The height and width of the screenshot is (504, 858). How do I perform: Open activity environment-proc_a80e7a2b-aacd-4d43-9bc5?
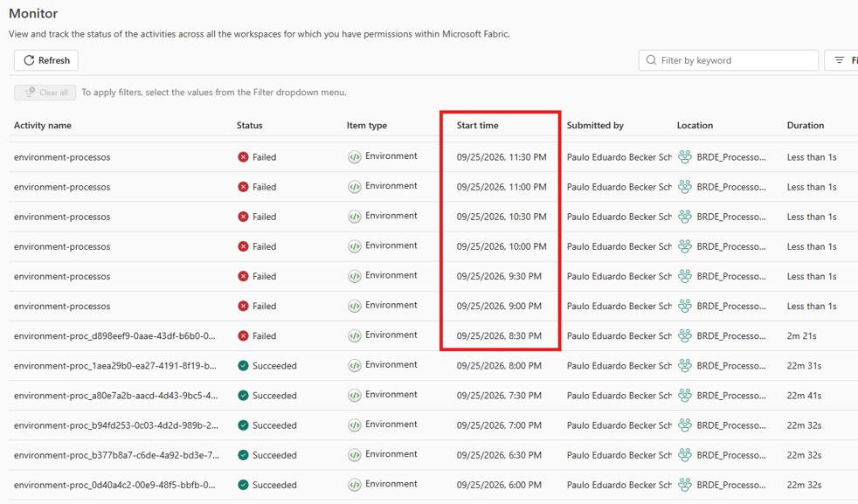pos(116,396)
